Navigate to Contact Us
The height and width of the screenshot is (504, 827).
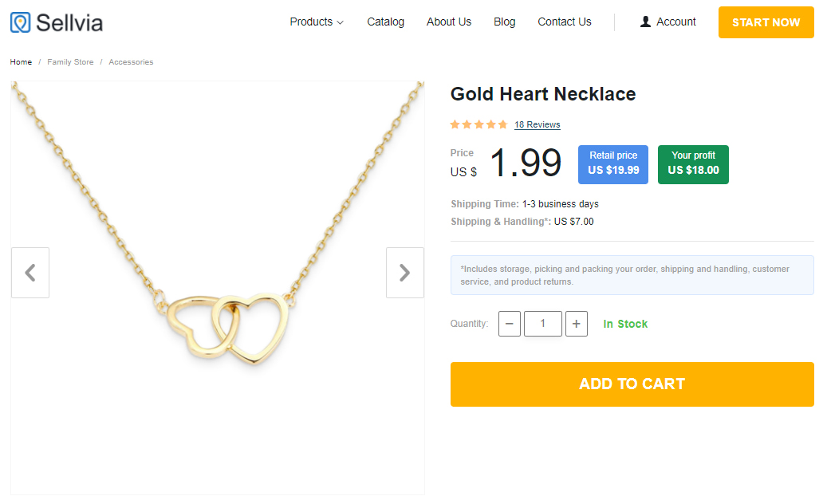click(x=565, y=22)
